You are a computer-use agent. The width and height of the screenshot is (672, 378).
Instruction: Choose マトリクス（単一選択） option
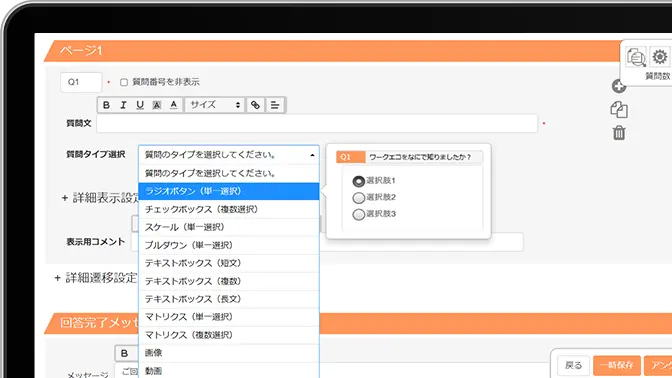[x=229, y=317]
